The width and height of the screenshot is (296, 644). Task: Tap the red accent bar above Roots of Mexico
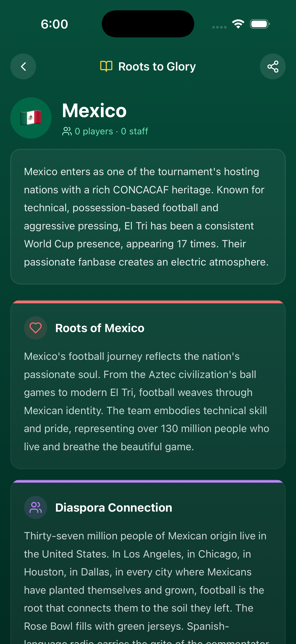coord(148,302)
